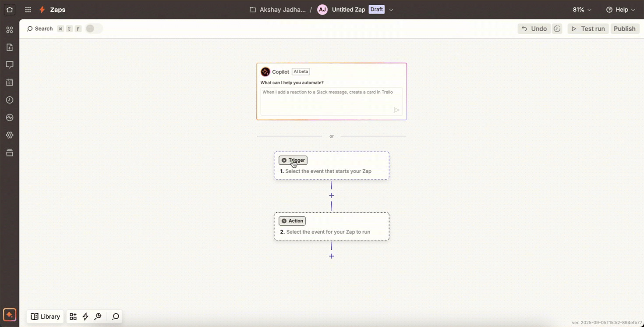644x327 pixels.
Task: Click the AI beta badge
Action: pos(301,71)
